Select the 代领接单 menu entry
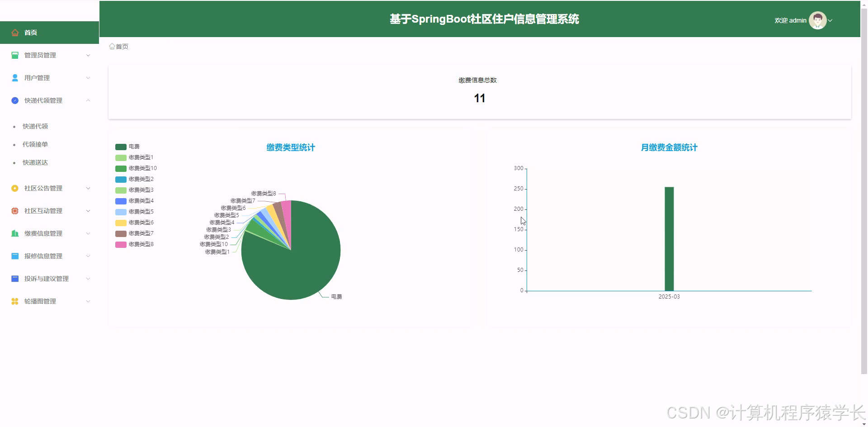Viewport: 868px width, 427px height. tap(35, 144)
